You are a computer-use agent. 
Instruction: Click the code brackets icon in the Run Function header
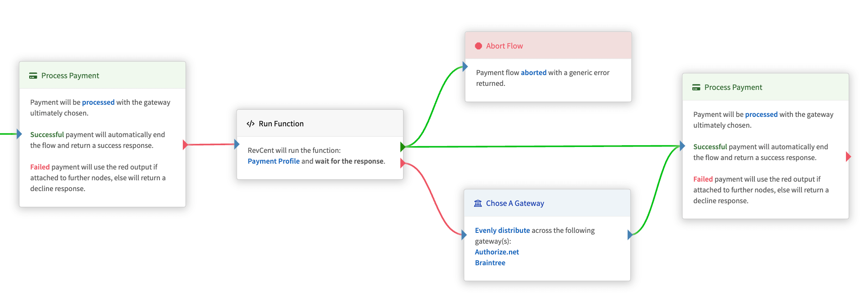[x=251, y=124]
